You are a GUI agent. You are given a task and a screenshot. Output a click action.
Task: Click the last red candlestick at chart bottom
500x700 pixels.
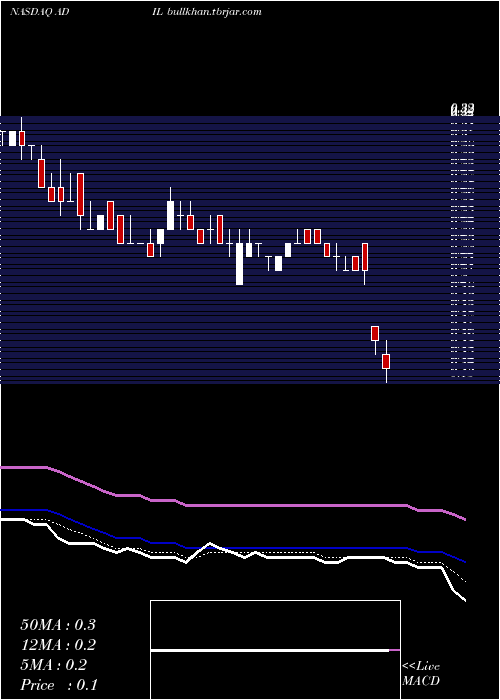click(x=386, y=361)
